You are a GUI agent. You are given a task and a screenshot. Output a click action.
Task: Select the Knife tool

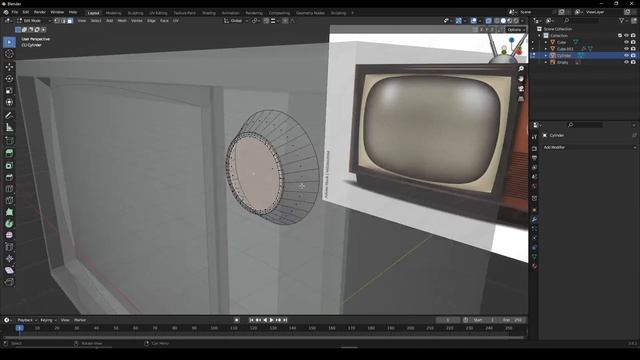pyautogui.click(x=9, y=200)
